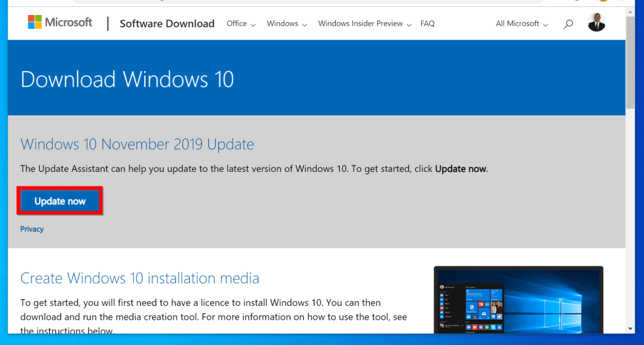
Task: Expand the All Microsoft menu
Action: coord(521,24)
